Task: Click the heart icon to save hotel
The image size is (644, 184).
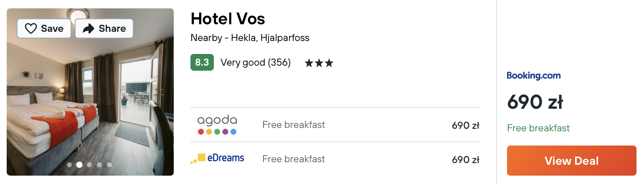Action: coord(31,28)
